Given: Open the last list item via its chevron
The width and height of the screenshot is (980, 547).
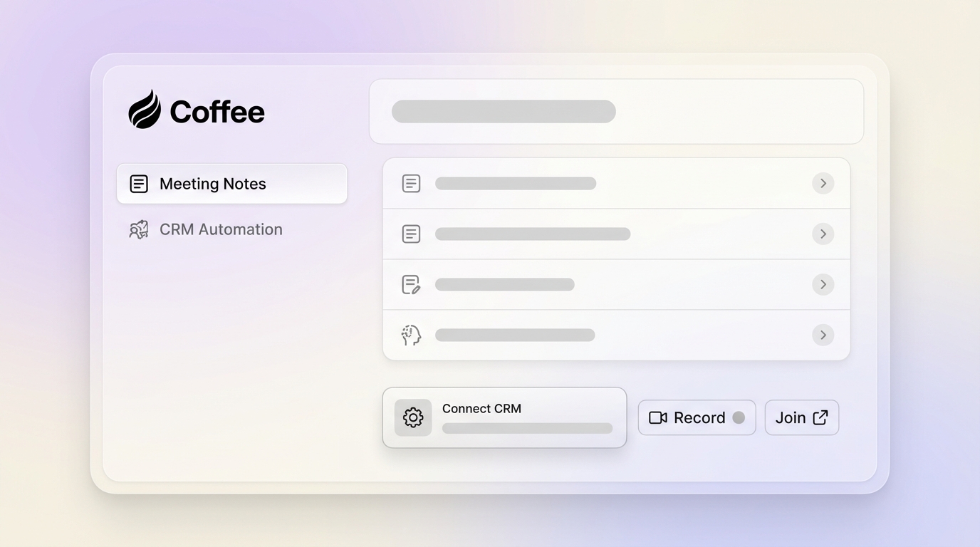Looking at the screenshot, I should point(823,335).
